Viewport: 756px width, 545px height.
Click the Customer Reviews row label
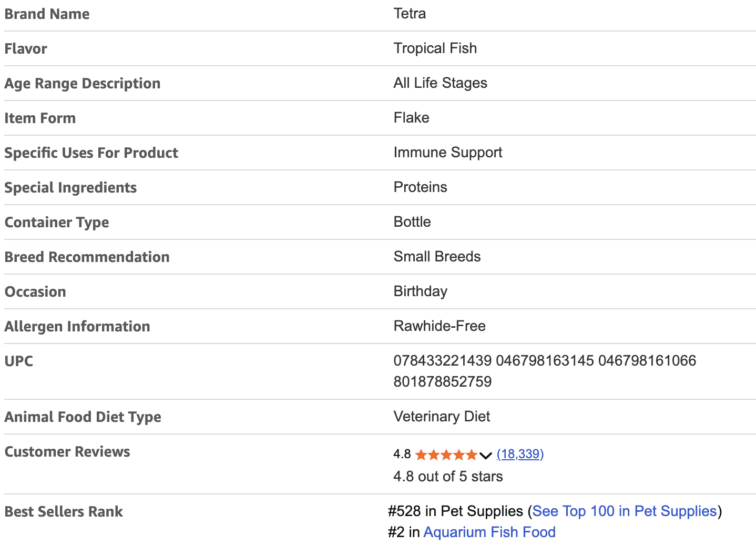pos(67,451)
